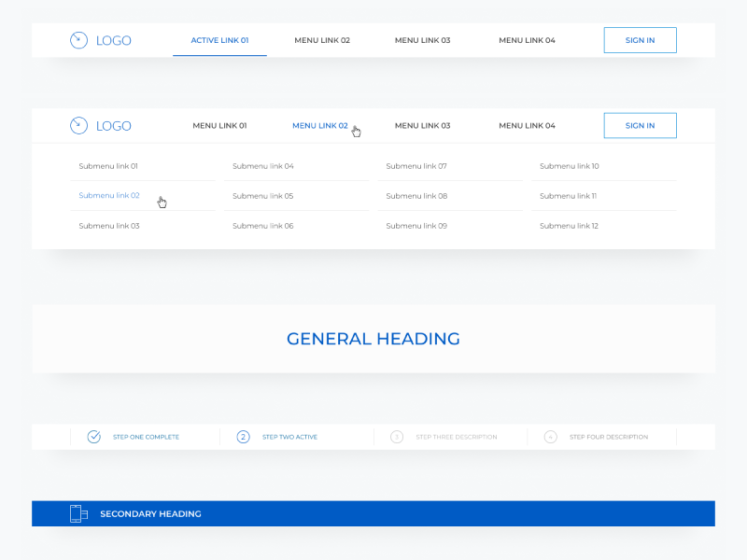747x560 pixels.
Task: Click the clock logo icon in the top navbar
Action: 78,40
